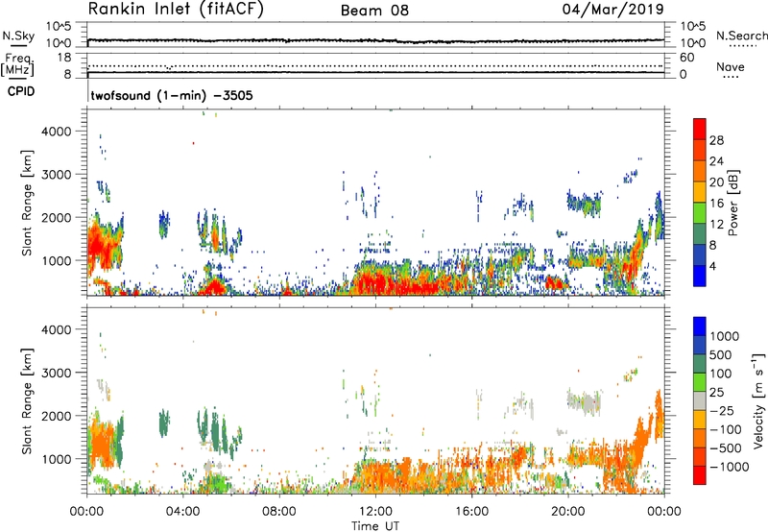The image size is (768, 532).
Task: Click the Freq. [MHz] axis label
Action: [x=18, y=65]
